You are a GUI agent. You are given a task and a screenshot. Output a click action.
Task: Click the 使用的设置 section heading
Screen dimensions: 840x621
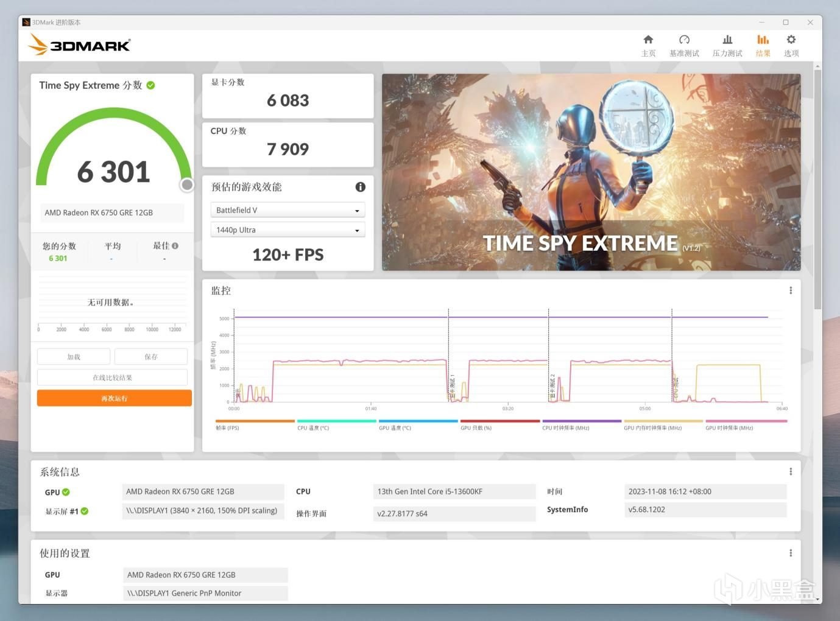point(65,553)
